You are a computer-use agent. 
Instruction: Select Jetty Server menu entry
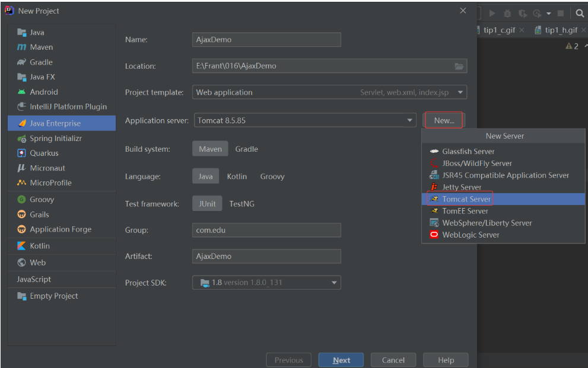503,187
